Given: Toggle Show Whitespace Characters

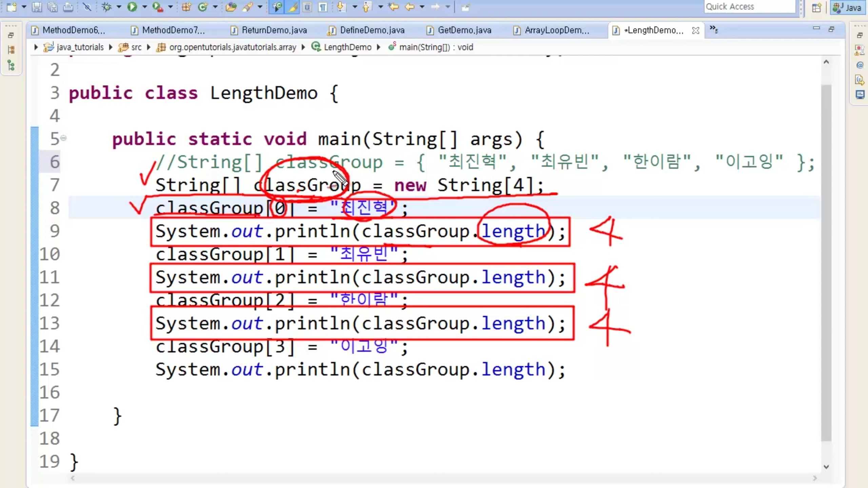Looking at the screenshot, I should coord(323,7).
